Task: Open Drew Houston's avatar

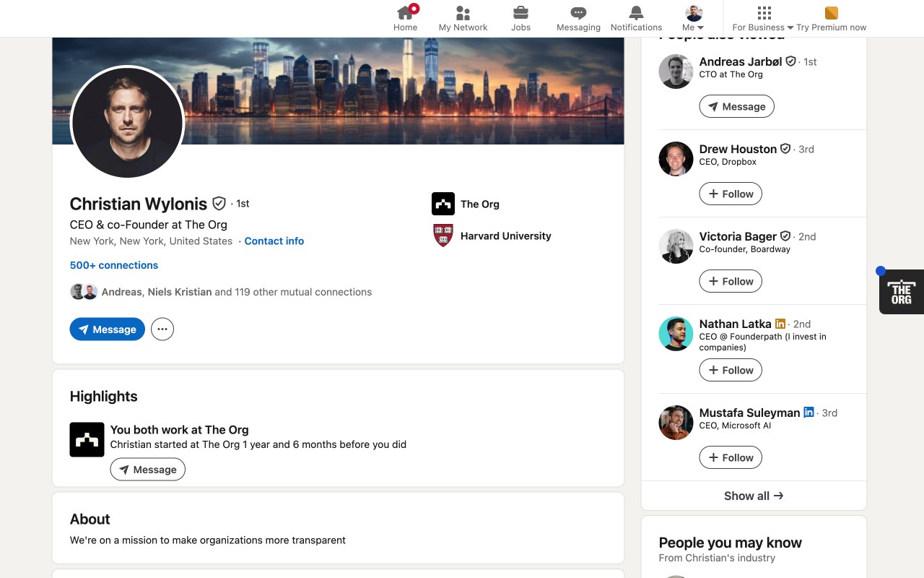Action: pos(676,159)
